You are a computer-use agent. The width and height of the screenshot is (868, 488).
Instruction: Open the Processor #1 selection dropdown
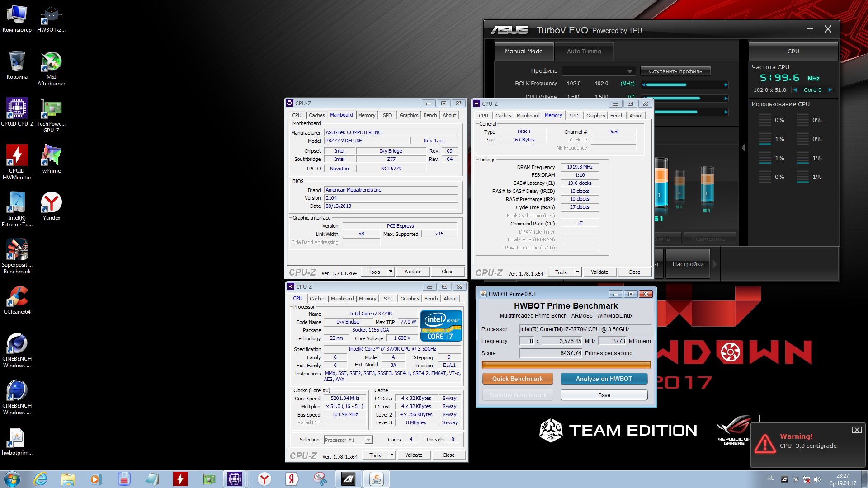(348, 440)
